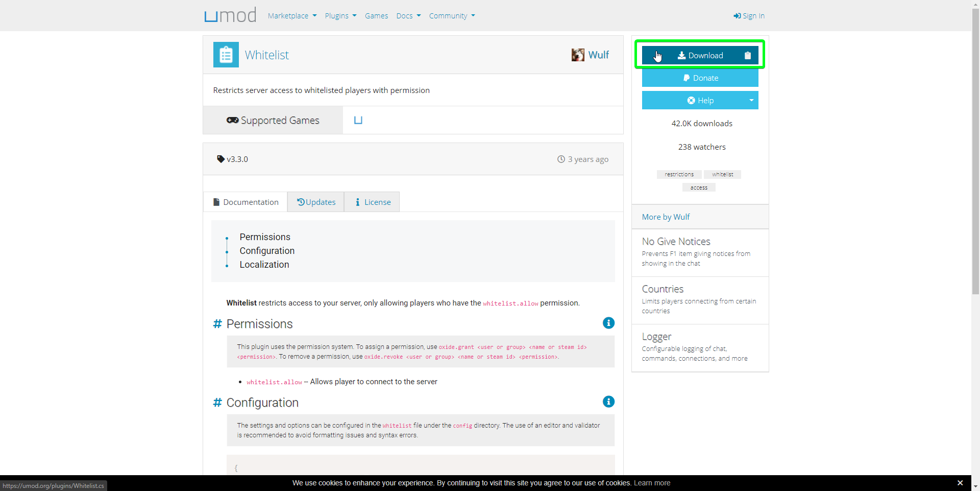Screen dimensions: 980x491
Task: Open the Community dropdown menu
Action: tap(452, 16)
